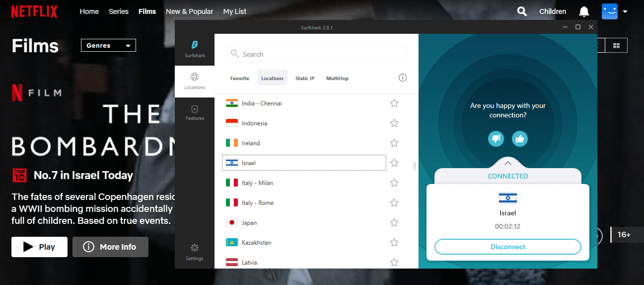
Task: Switch to Favorite tab
Action: (x=240, y=78)
